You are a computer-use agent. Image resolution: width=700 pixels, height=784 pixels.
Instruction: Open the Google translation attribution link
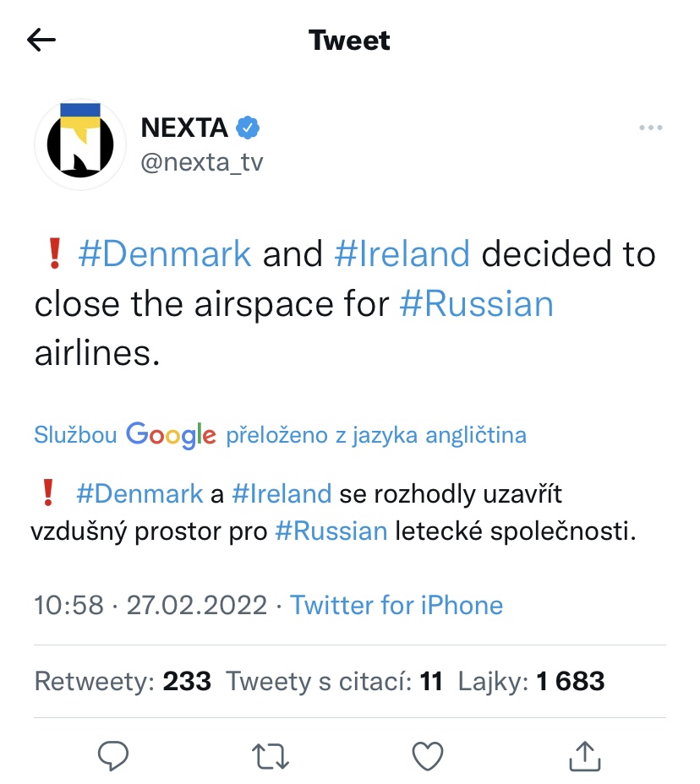[280, 435]
